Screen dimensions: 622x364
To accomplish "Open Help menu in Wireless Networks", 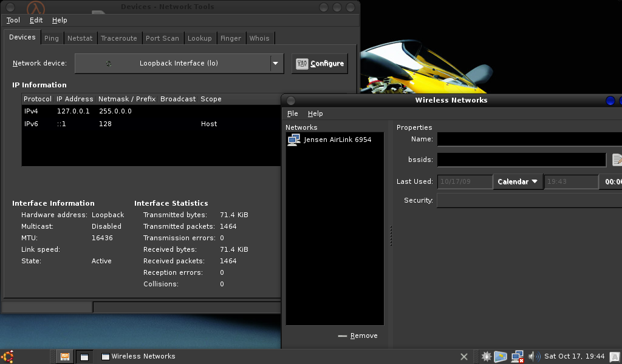I will [315, 113].
